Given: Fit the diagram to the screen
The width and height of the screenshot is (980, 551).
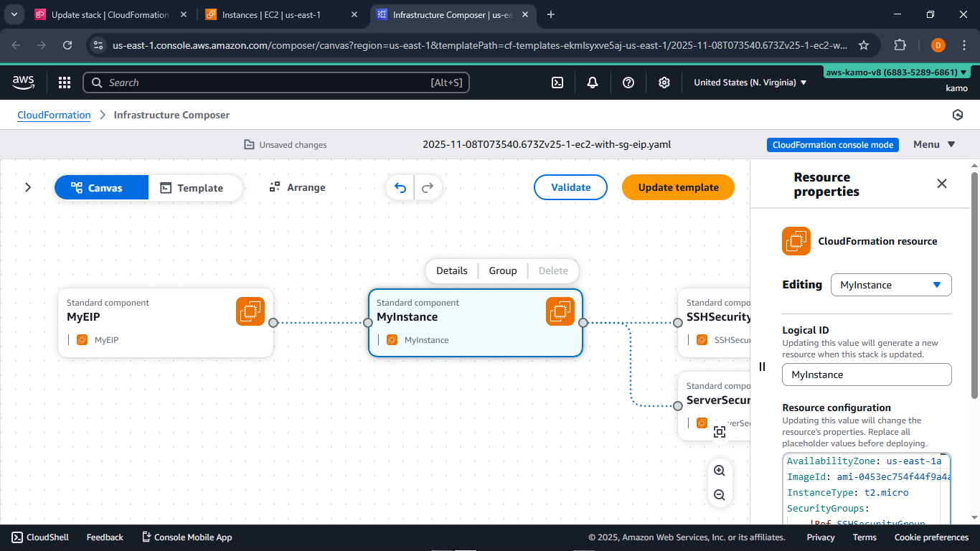Looking at the screenshot, I should pyautogui.click(x=720, y=431).
